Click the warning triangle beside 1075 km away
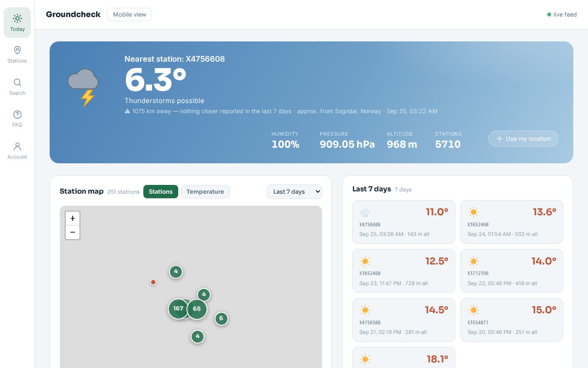 [127, 111]
